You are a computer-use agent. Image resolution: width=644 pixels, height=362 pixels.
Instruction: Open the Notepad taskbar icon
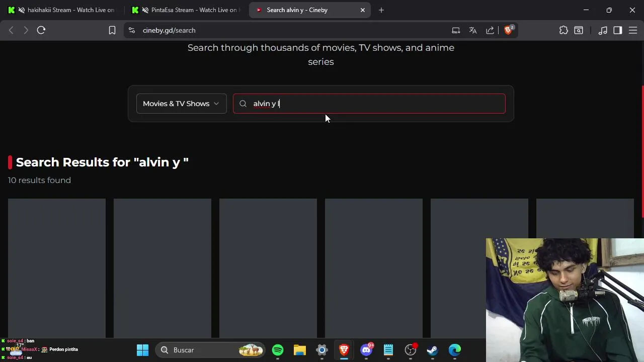(388, 350)
